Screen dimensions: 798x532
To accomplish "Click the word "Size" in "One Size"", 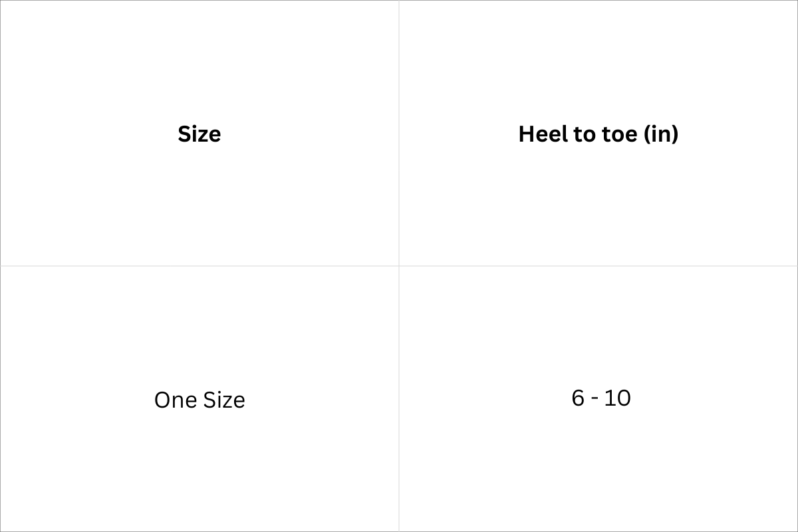I will pos(224,400).
